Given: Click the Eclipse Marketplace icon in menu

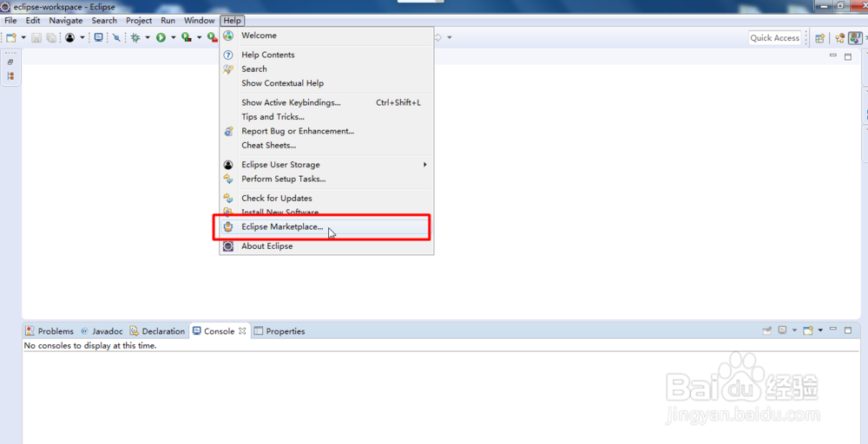Looking at the screenshot, I should click(228, 226).
